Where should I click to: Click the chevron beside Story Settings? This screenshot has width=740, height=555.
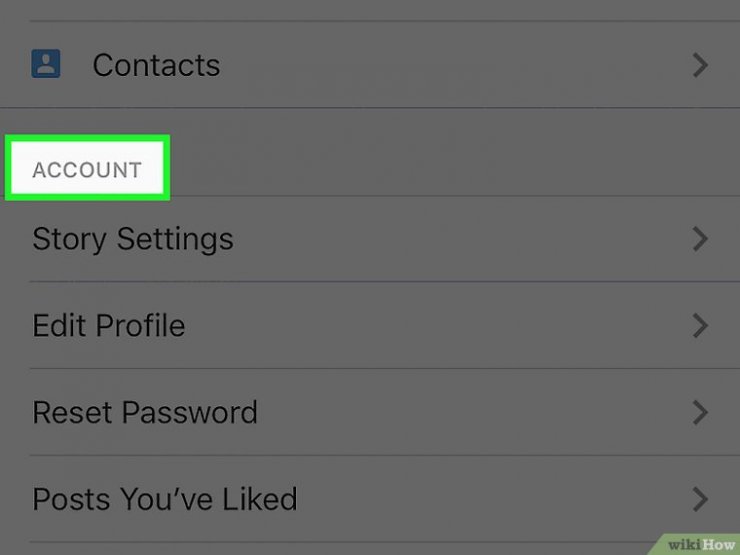(700, 239)
